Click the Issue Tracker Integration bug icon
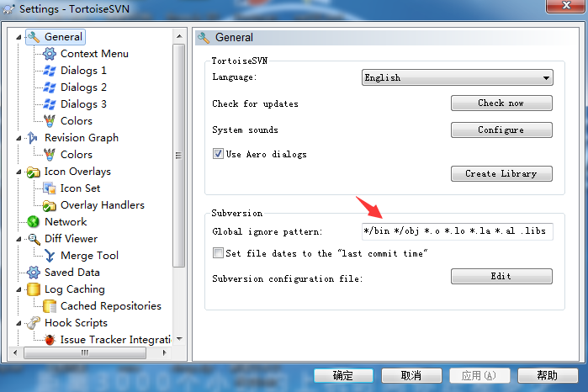This screenshot has height=392, width=588. coord(50,340)
